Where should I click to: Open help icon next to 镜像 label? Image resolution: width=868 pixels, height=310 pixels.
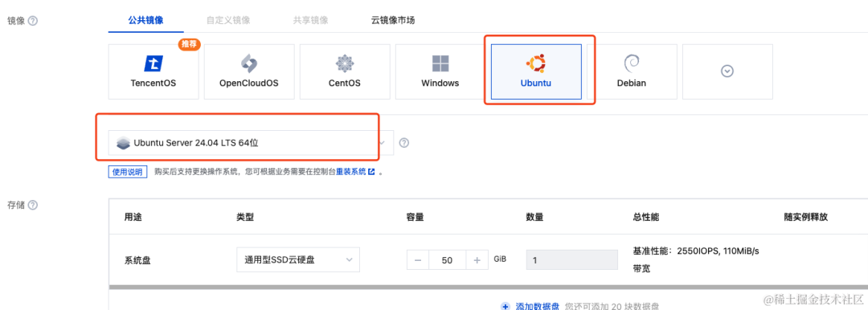click(33, 21)
